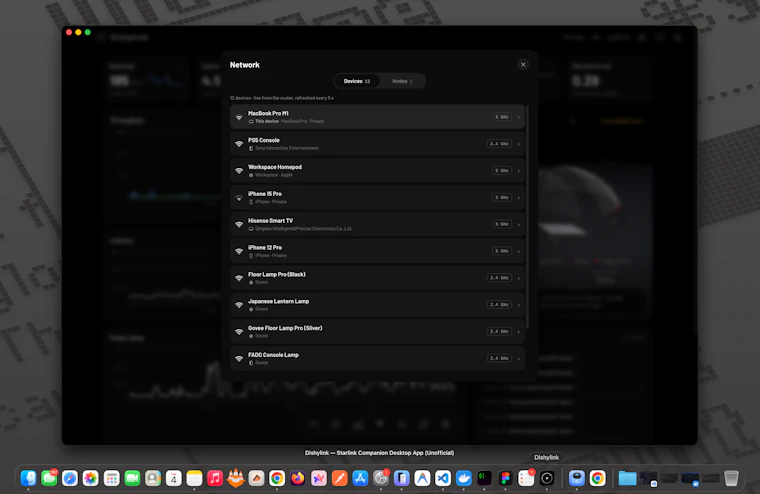This screenshot has width=760, height=494.
Task: Expand FADO Console Lamp details chevron
Action: coord(518,359)
